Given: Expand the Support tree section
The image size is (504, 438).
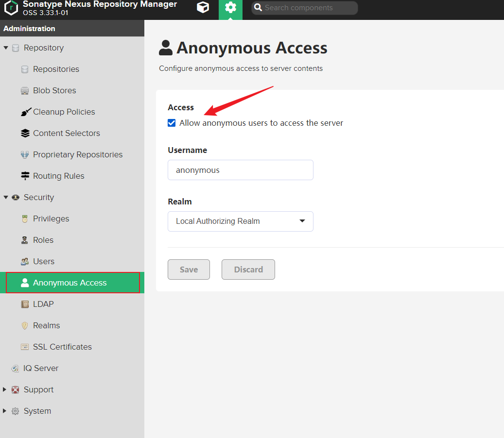Looking at the screenshot, I should pos(4,389).
